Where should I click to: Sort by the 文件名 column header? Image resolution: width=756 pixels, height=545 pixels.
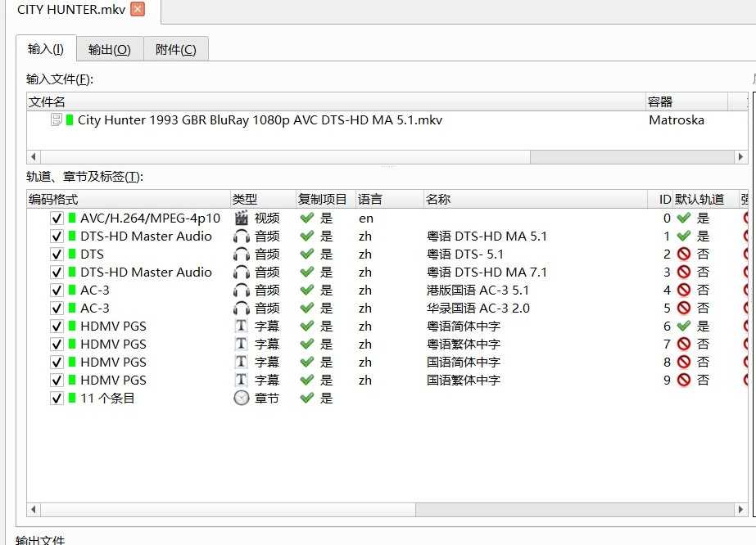336,101
